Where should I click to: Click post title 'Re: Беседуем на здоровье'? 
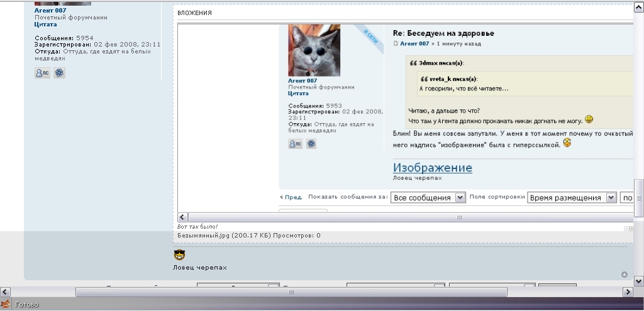[443, 33]
